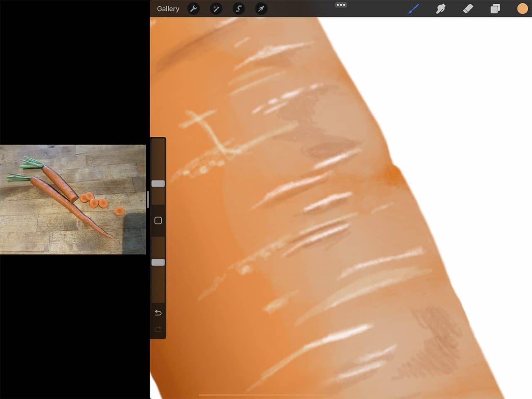The width and height of the screenshot is (532, 399).
Task: Tap the undo arrow in the sidebar
Action: tap(158, 313)
